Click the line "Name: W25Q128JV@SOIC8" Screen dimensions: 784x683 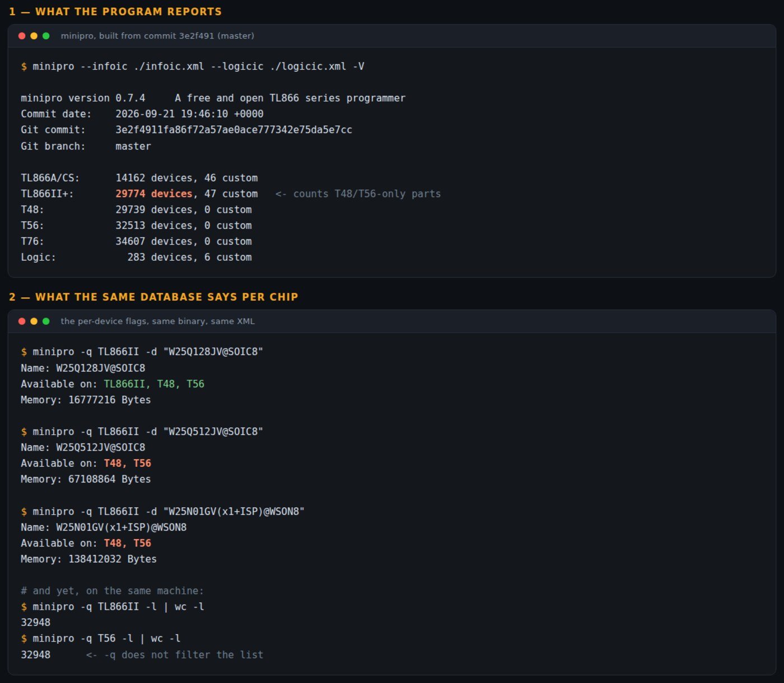[83, 368]
